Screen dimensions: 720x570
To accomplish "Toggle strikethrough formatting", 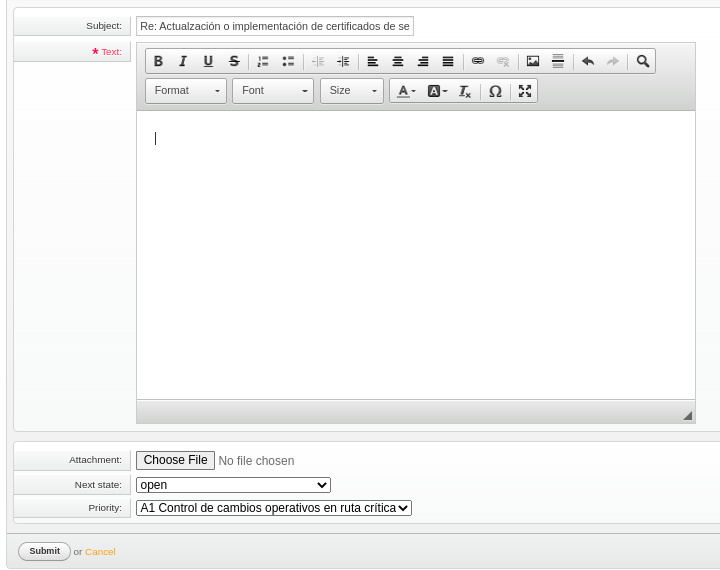I will 234,61.
